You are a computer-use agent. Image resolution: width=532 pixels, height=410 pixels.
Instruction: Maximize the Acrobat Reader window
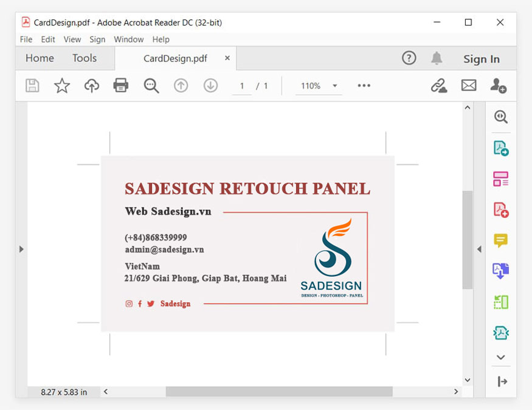click(x=468, y=22)
